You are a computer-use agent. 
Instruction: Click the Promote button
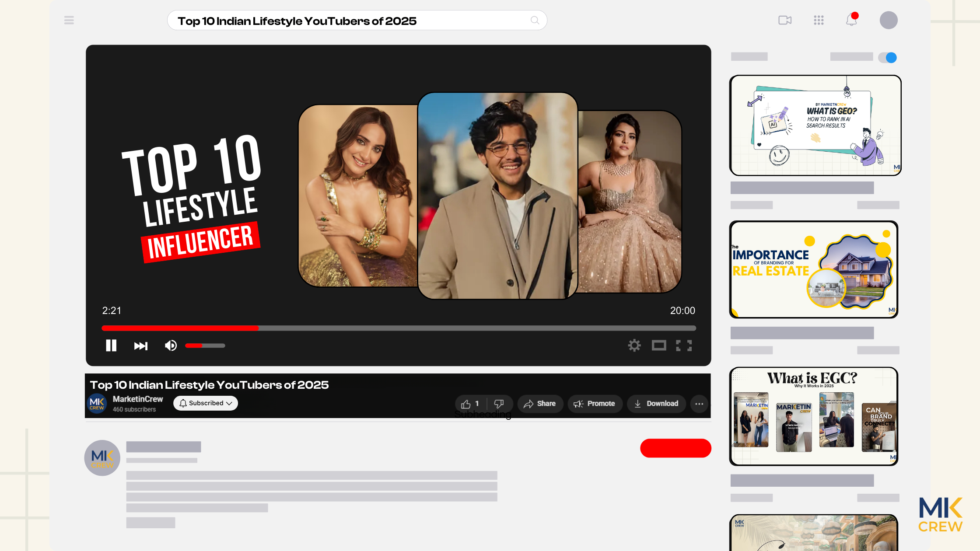pos(595,404)
